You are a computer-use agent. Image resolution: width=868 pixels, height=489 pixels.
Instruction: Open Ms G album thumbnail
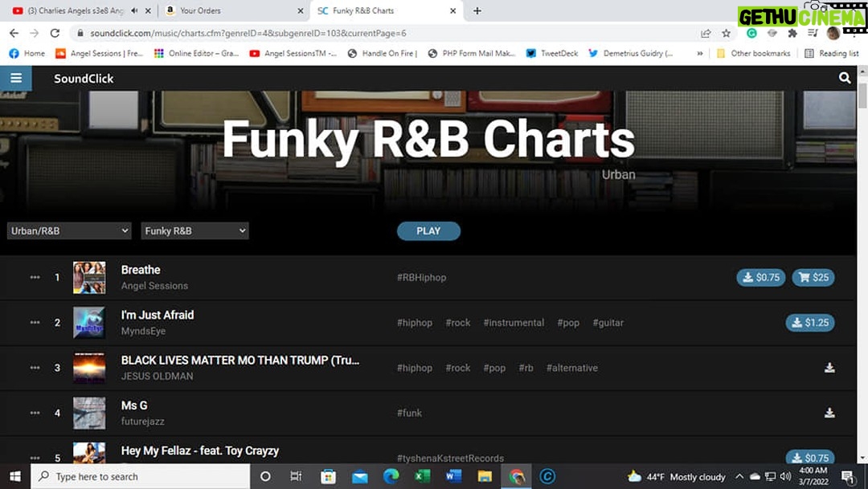[x=89, y=413]
